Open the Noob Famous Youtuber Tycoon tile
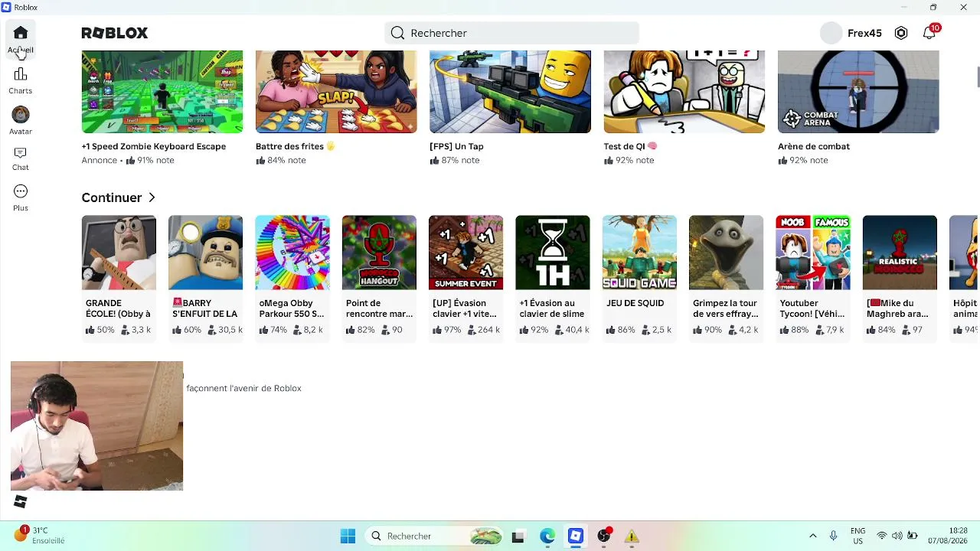Screen dimensions: 980x551 tap(813, 253)
